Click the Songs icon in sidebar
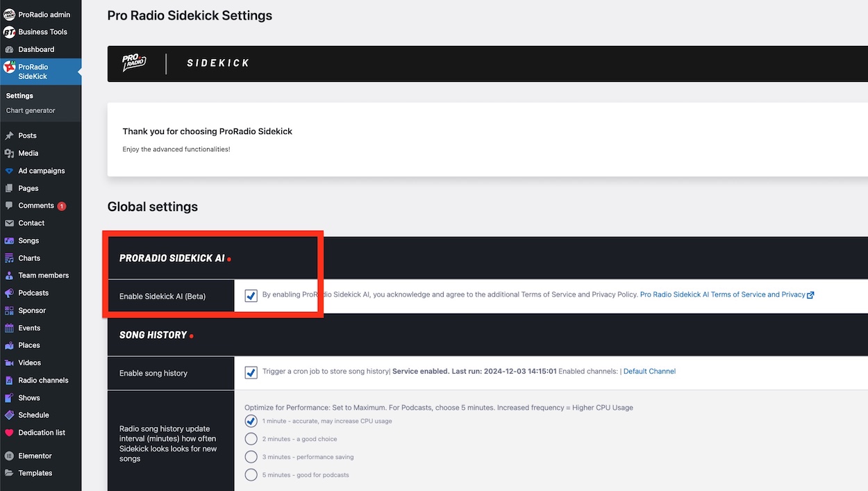 click(x=9, y=241)
